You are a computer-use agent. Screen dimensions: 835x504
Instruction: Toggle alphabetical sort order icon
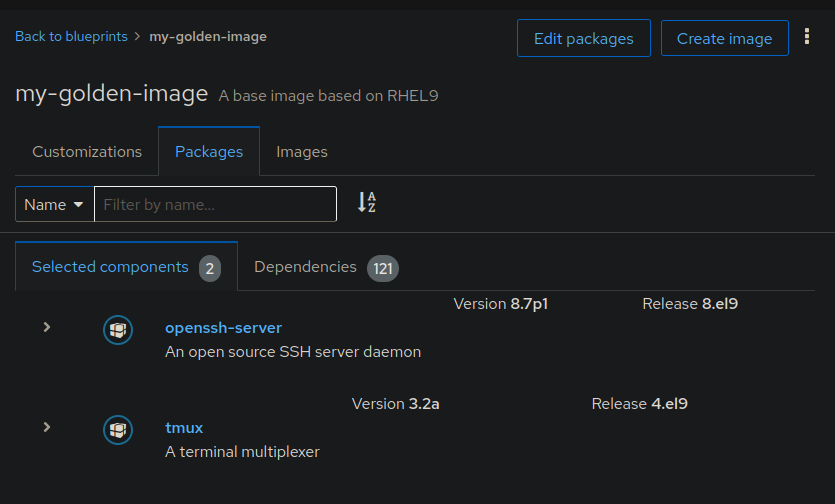[x=367, y=202]
